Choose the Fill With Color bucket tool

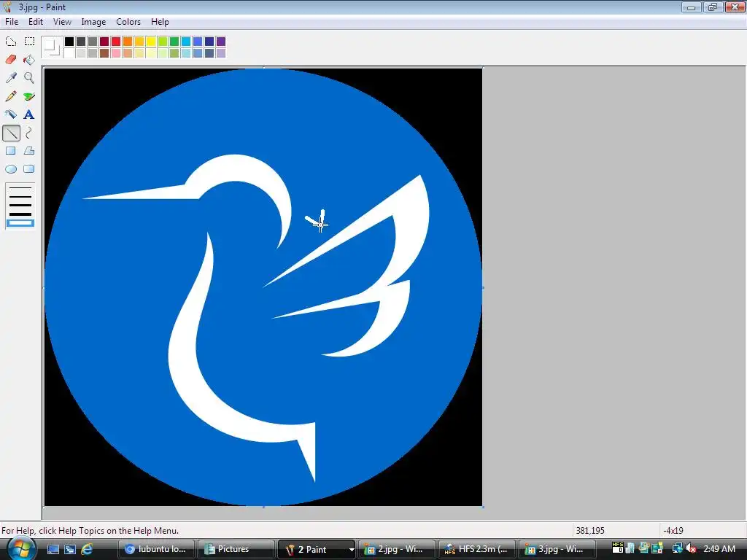click(29, 60)
